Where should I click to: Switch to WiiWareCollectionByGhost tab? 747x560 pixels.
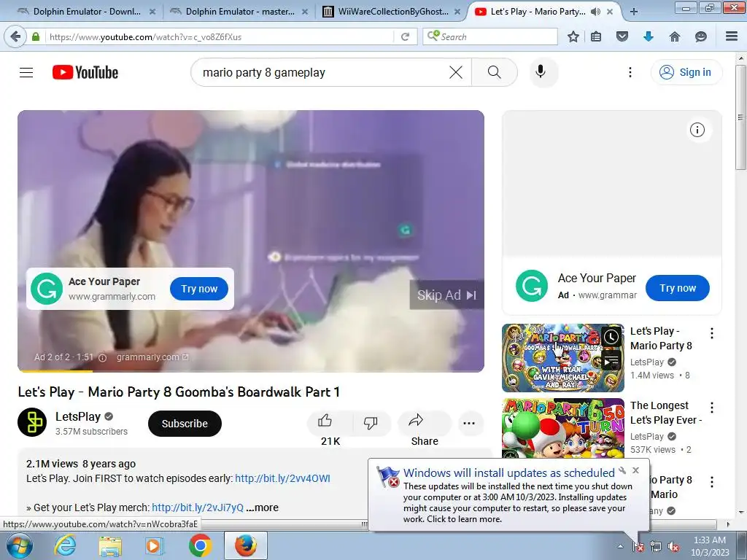[387, 12]
